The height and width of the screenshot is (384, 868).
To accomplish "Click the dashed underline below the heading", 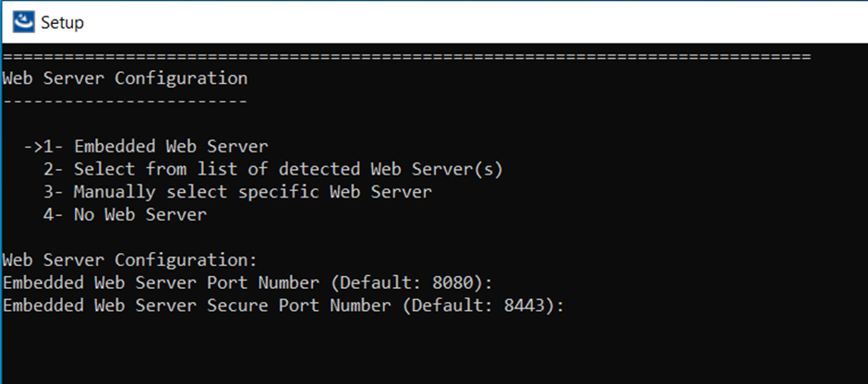I will 125,101.
